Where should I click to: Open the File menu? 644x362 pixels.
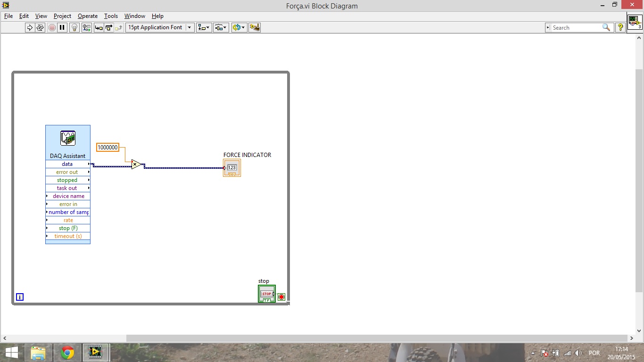click(x=8, y=16)
